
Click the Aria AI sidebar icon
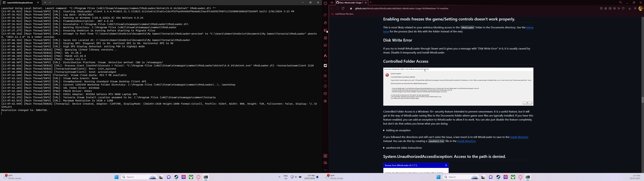[x=325, y=55]
